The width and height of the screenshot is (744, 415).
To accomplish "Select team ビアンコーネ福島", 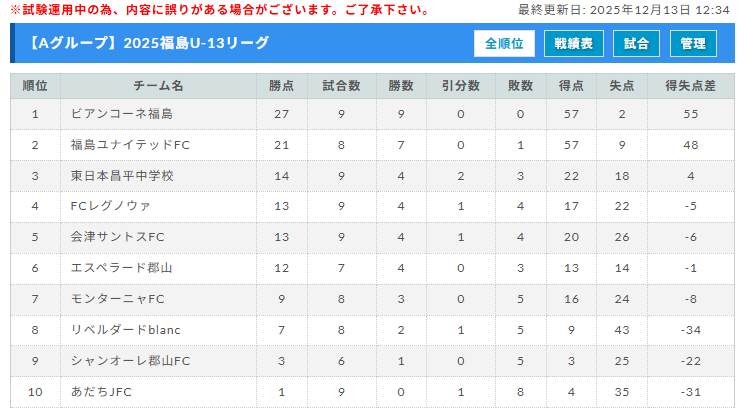I will click(x=122, y=114).
